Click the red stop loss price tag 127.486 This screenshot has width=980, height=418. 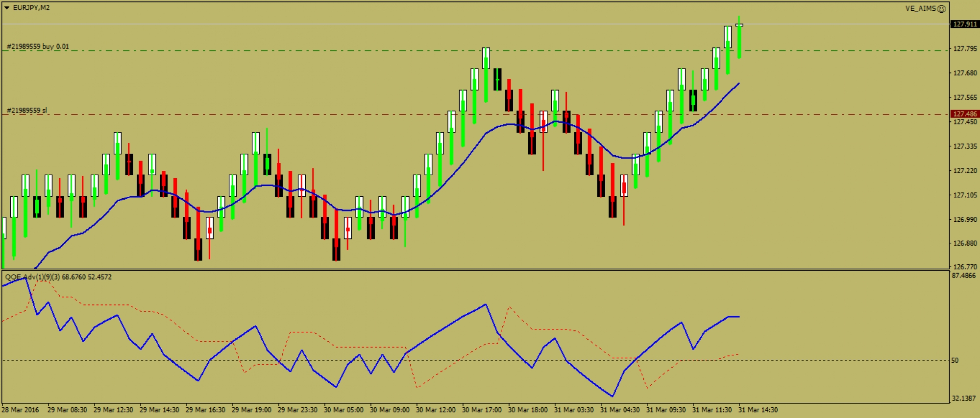964,114
